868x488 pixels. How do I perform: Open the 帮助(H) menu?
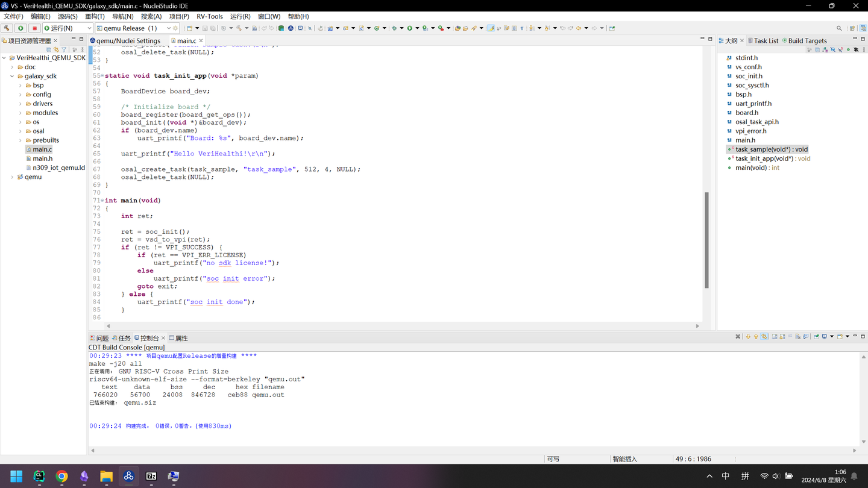[x=298, y=16]
